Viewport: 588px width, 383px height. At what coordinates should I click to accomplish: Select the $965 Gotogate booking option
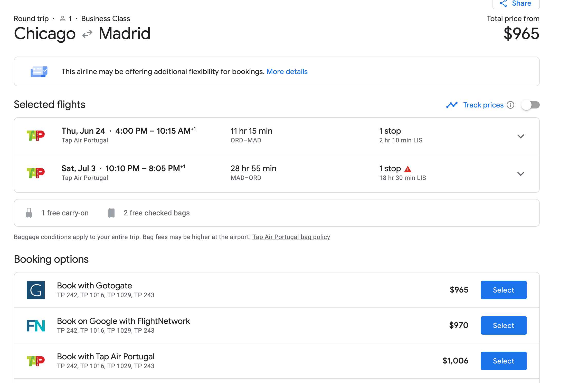pos(504,290)
